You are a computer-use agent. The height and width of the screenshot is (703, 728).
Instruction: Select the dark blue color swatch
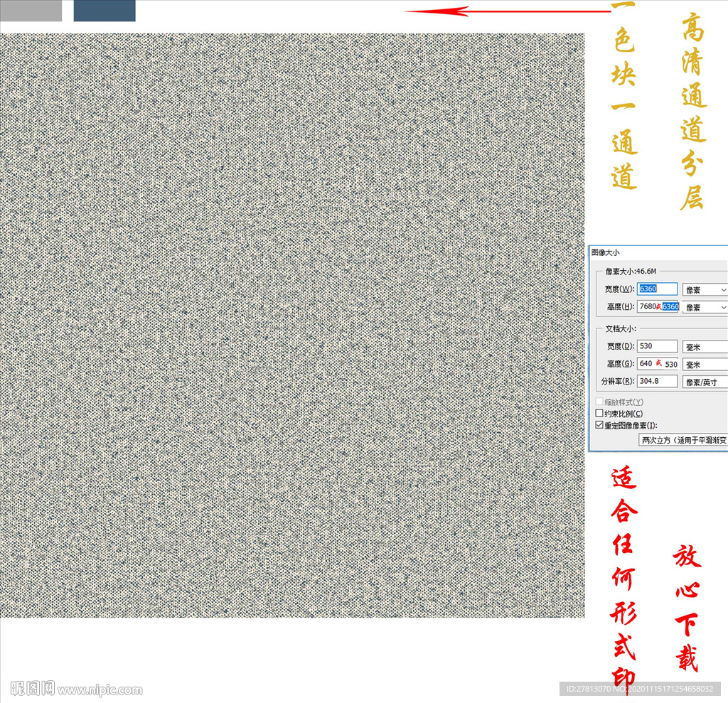[x=105, y=11]
